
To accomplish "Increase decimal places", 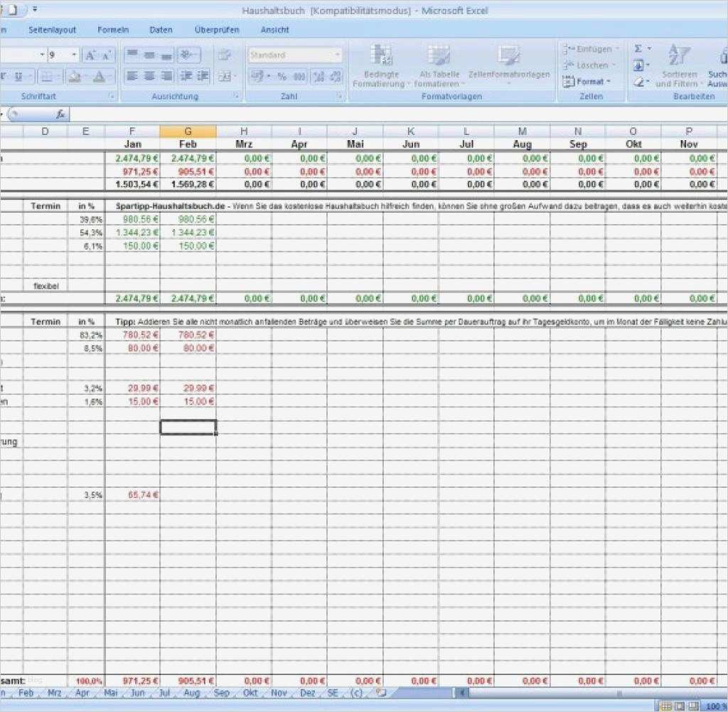I will [x=318, y=76].
